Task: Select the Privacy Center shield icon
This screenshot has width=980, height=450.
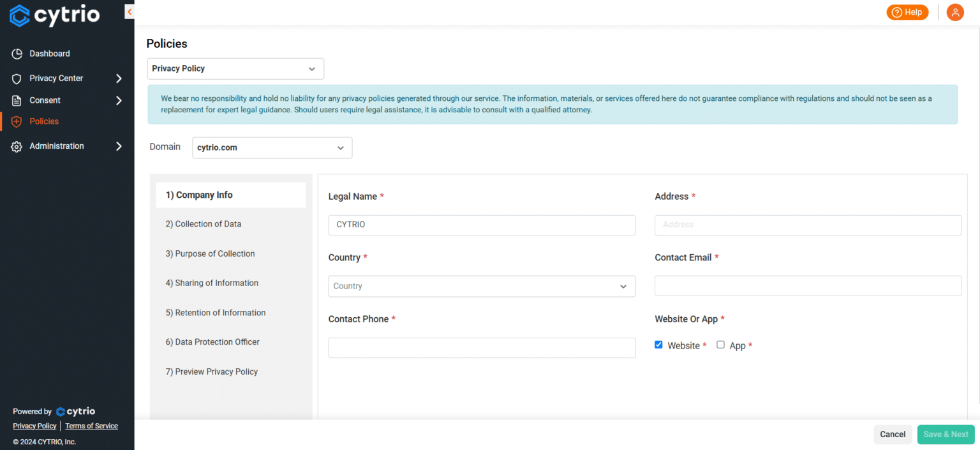Action: pyautogui.click(x=17, y=78)
